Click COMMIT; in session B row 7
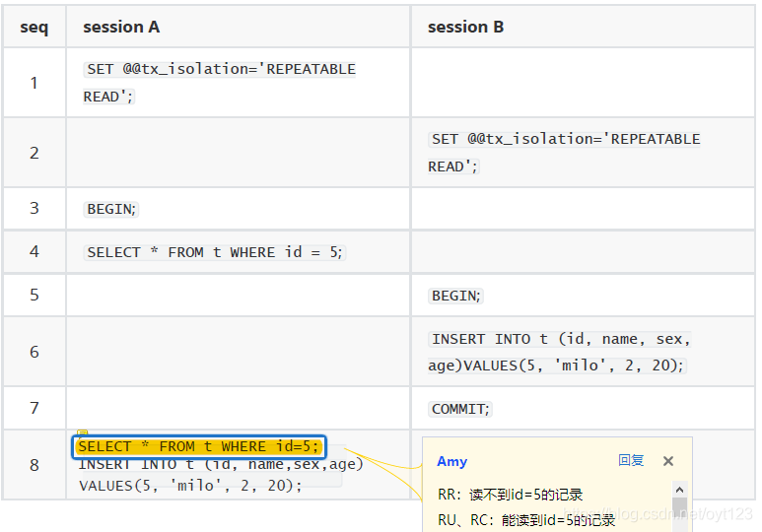 [x=460, y=409]
